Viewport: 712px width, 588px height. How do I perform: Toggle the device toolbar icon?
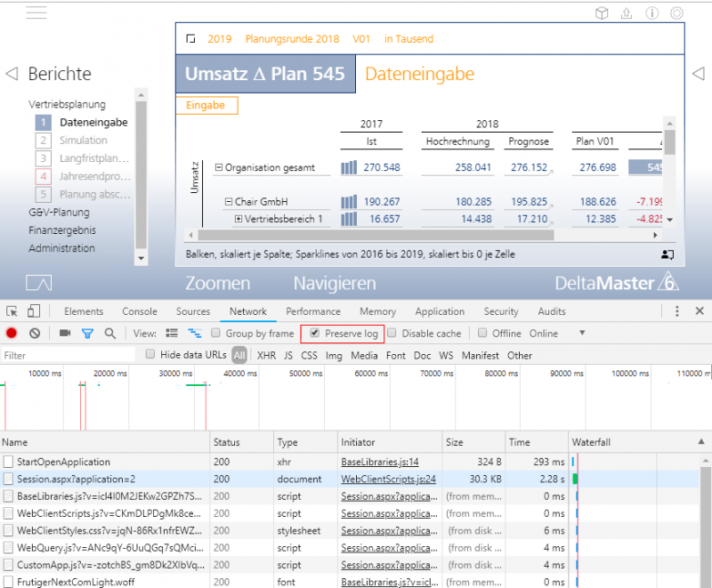(x=33, y=311)
